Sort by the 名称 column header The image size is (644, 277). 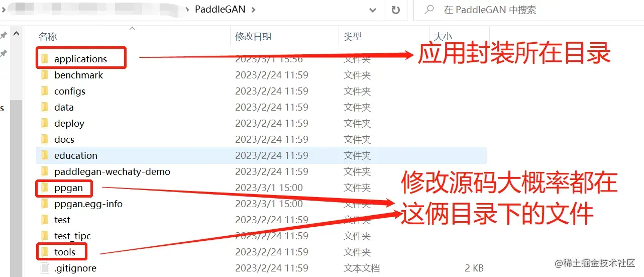click(48, 37)
